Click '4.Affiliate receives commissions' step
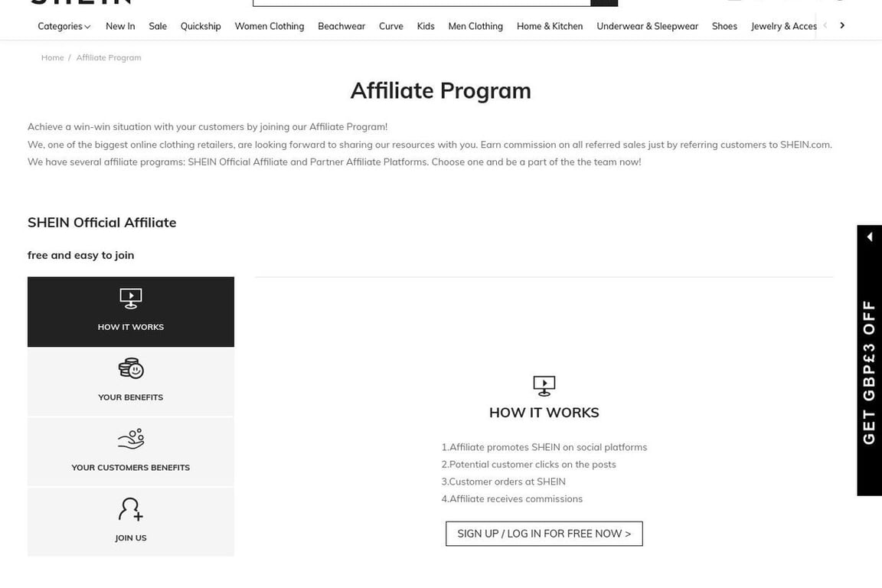This screenshot has width=882, height=588. pos(512,499)
